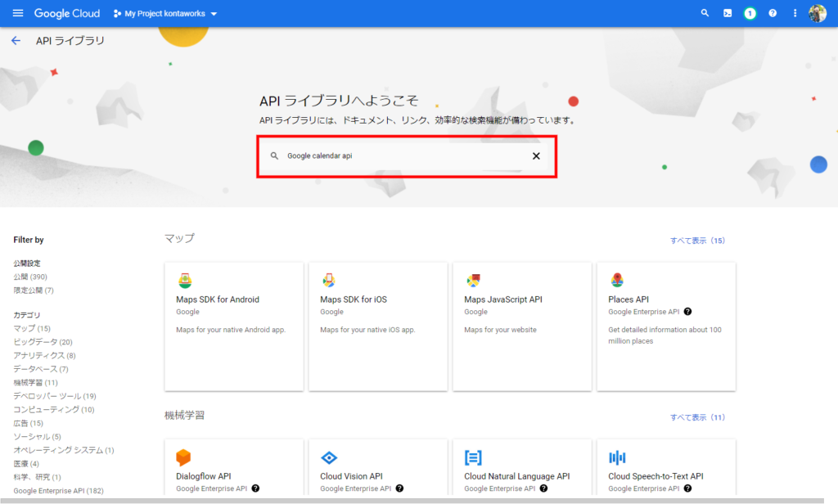Open the user account avatar
The image size is (838, 504).
coord(818,13)
